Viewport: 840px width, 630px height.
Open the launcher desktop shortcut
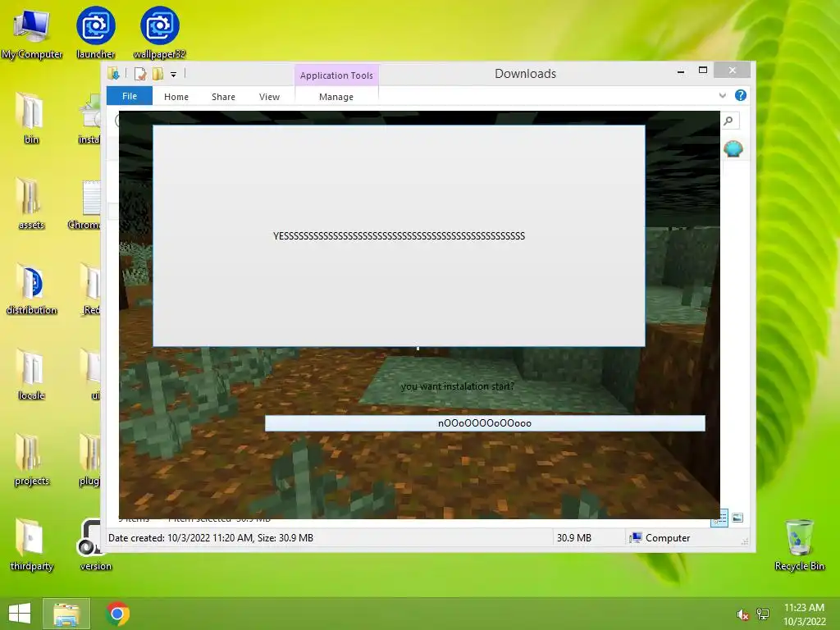tap(95, 33)
